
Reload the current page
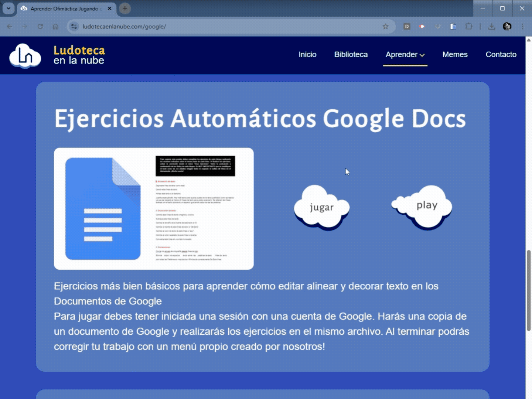[40, 26]
